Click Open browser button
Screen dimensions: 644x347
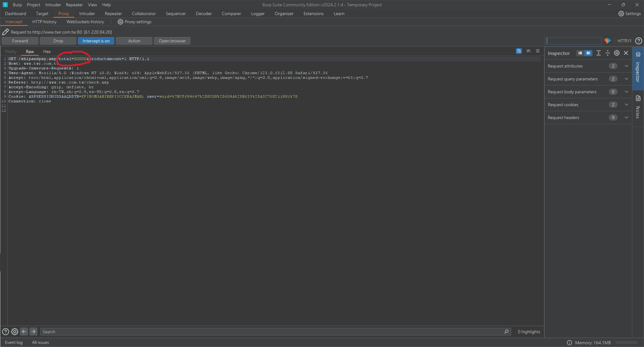pyautogui.click(x=172, y=41)
